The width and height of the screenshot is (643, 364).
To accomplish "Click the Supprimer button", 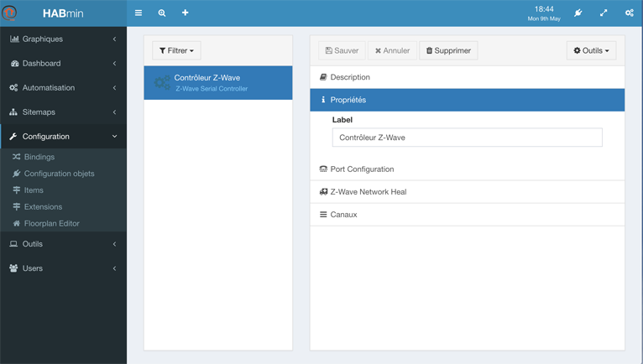I will click(448, 50).
